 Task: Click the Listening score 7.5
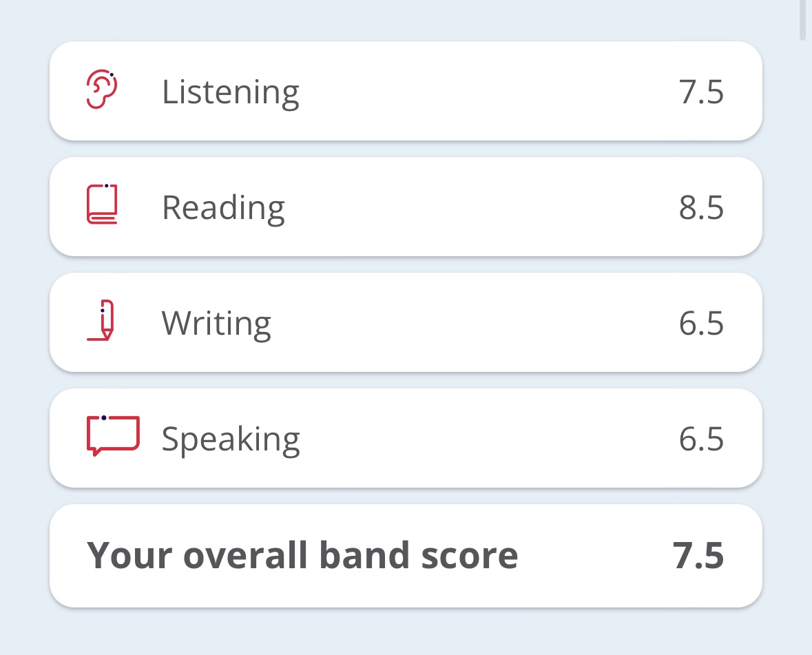(701, 92)
